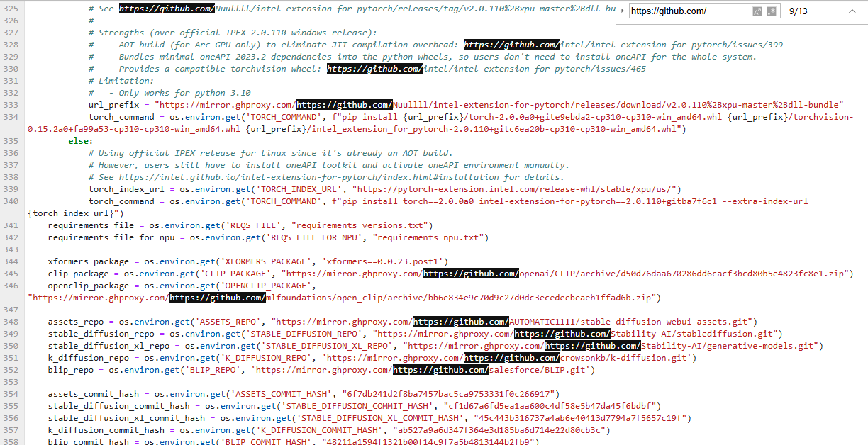The image size is (868, 445).
Task: Click highlighted github match on line 328
Action: coord(512,45)
